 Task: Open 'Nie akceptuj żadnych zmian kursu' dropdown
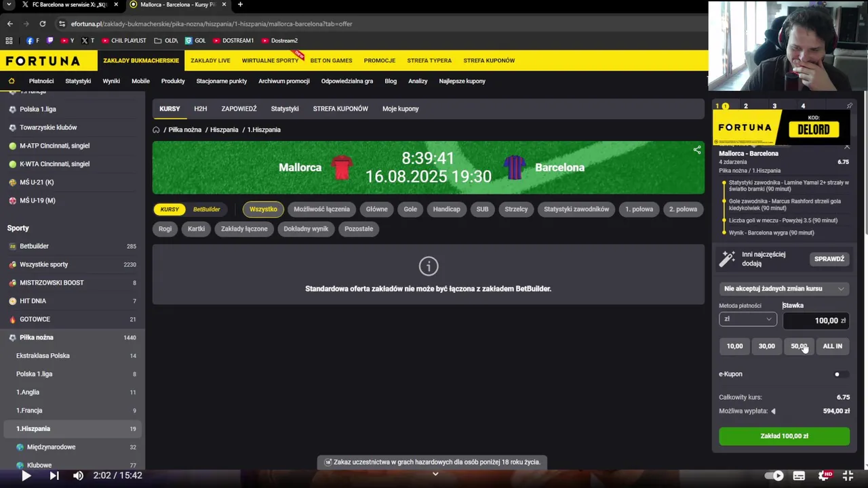click(784, 289)
